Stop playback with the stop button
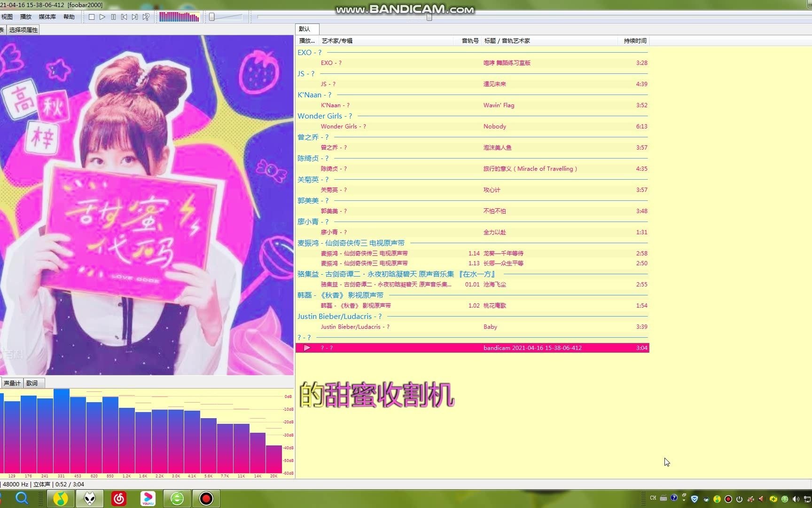Image resolution: width=812 pixels, height=508 pixels. coord(92,17)
